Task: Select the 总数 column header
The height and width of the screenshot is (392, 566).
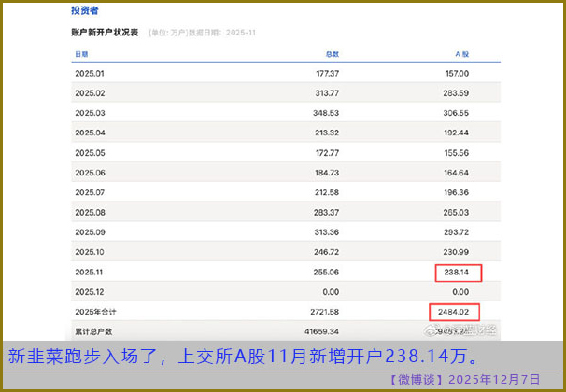Action: 332,53
